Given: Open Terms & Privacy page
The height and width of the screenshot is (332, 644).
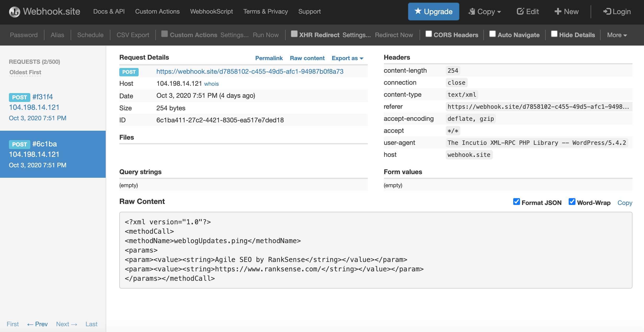Looking at the screenshot, I should tap(265, 12).
